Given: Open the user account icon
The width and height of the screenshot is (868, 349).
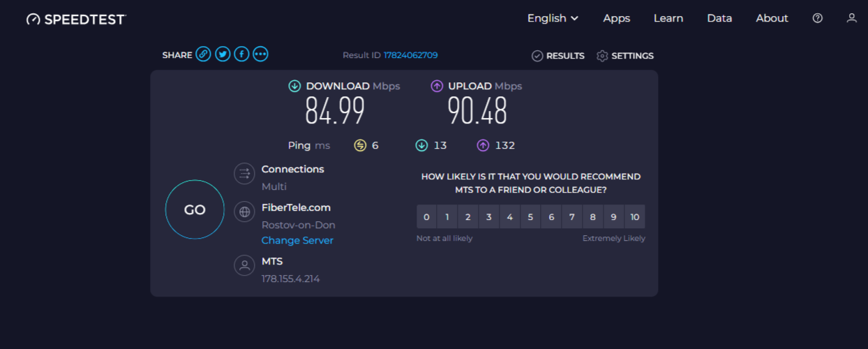Looking at the screenshot, I should click(851, 18).
